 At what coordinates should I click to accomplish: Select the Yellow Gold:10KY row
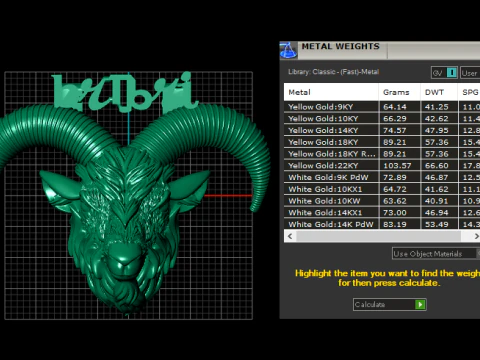382,118
